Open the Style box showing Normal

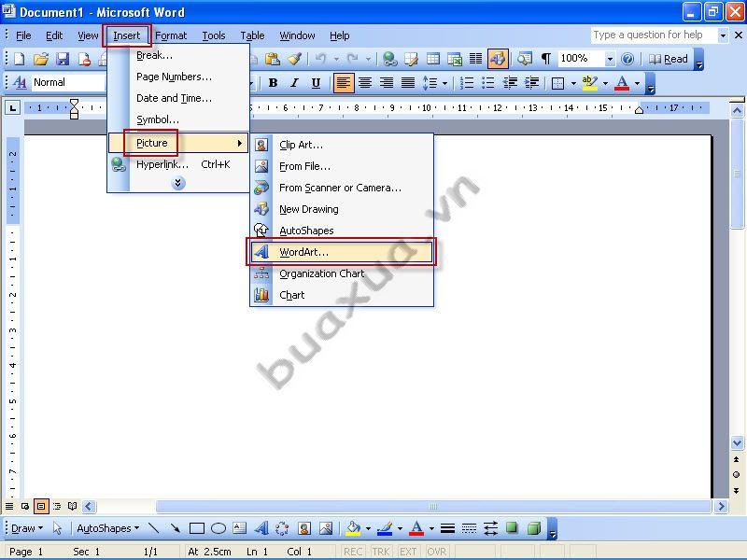pyautogui.click(x=67, y=82)
